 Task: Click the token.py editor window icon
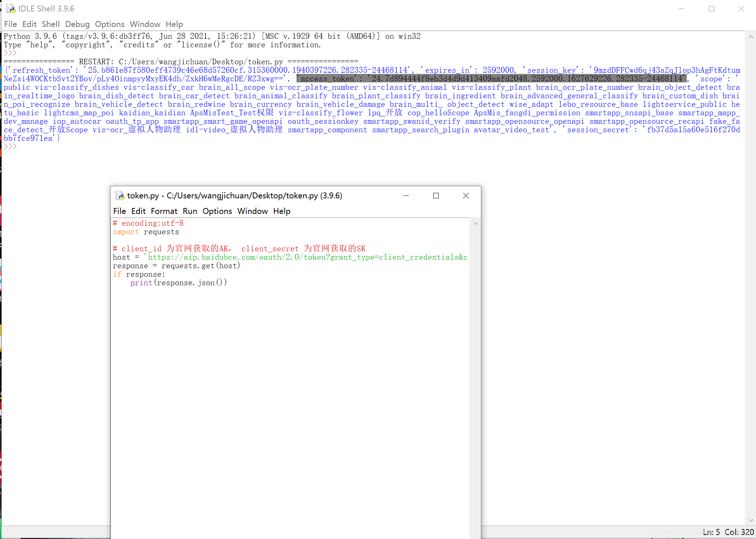(120, 195)
